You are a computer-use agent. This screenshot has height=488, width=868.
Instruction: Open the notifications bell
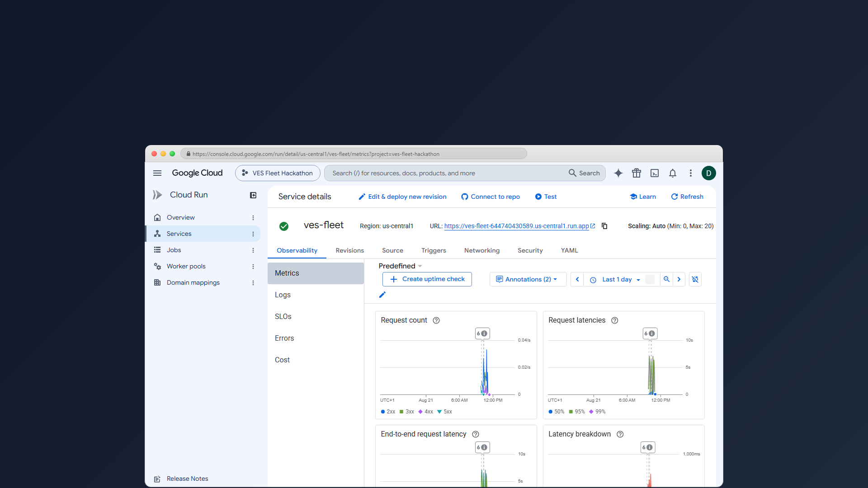[x=673, y=173]
